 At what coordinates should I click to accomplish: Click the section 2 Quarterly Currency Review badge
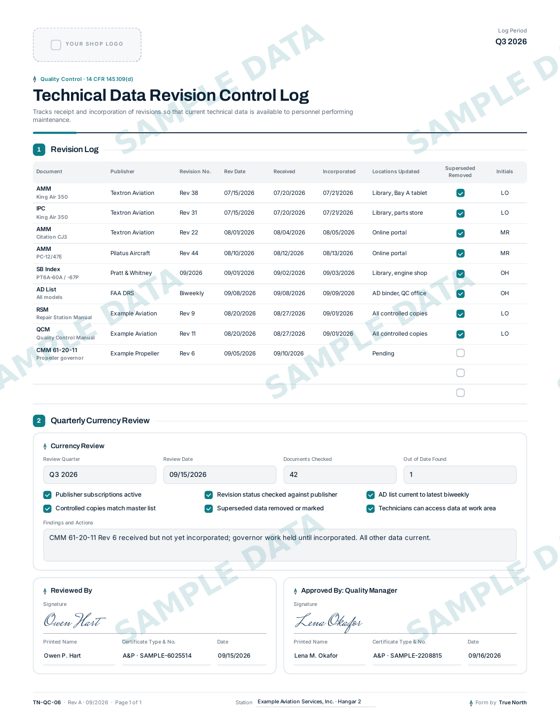click(39, 420)
